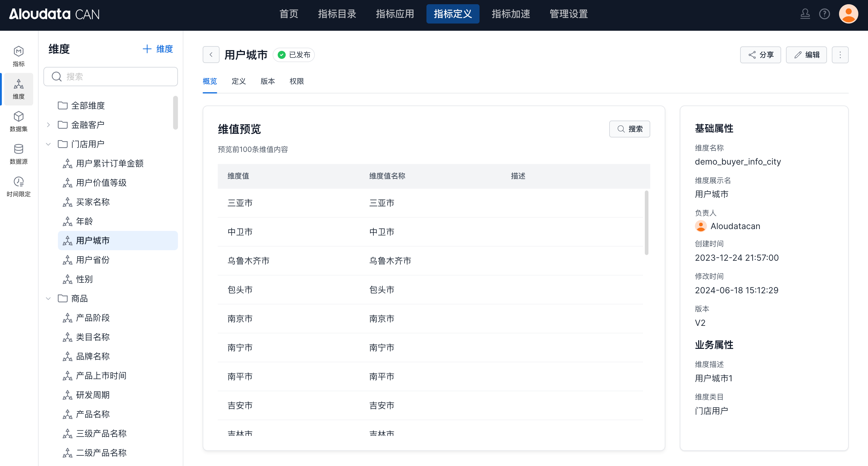Select 用户省份 dimension in tree
Viewport: 868px width, 466px height.
[93, 260]
